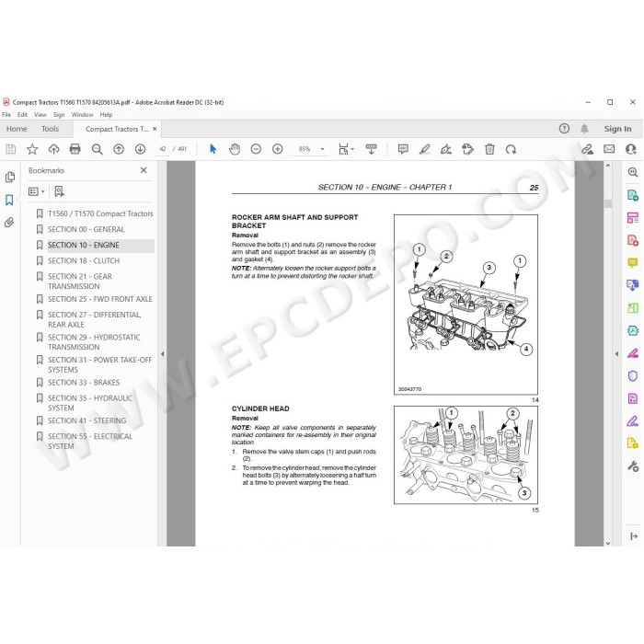Image resolution: width=644 pixels, height=644 pixels.
Task: Switch to the Home tab
Action: (x=17, y=129)
